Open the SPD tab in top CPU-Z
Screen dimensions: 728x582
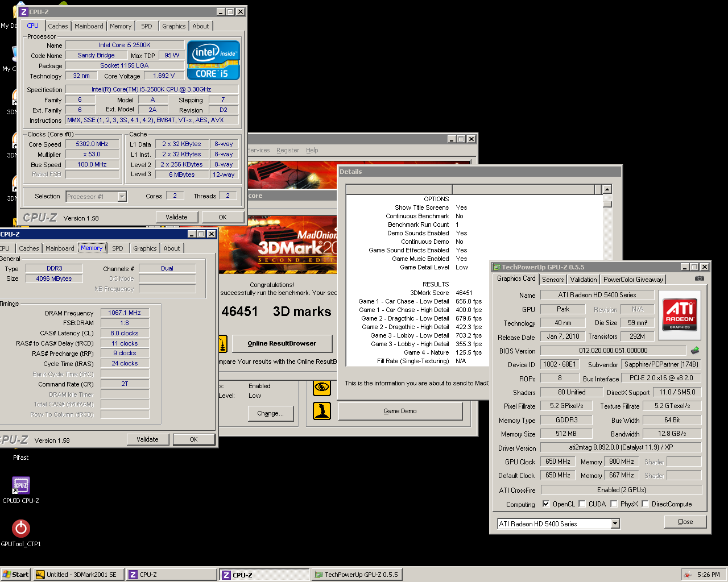(147, 26)
